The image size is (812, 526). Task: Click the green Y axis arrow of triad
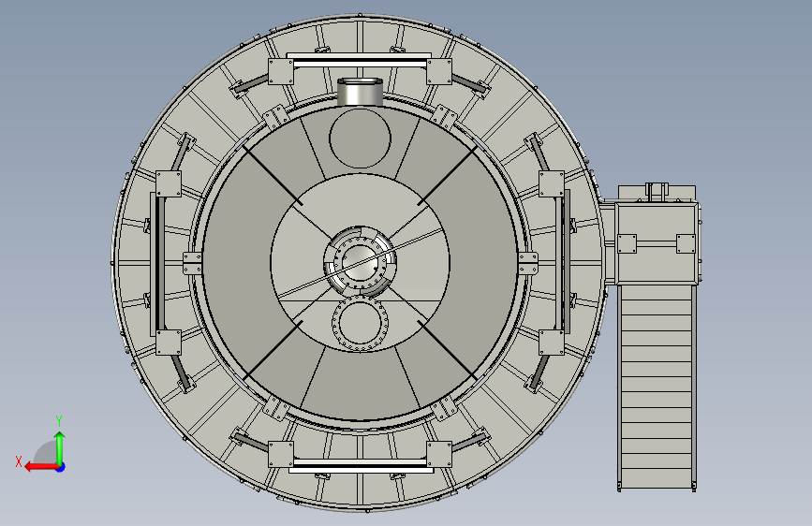(x=60, y=447)
